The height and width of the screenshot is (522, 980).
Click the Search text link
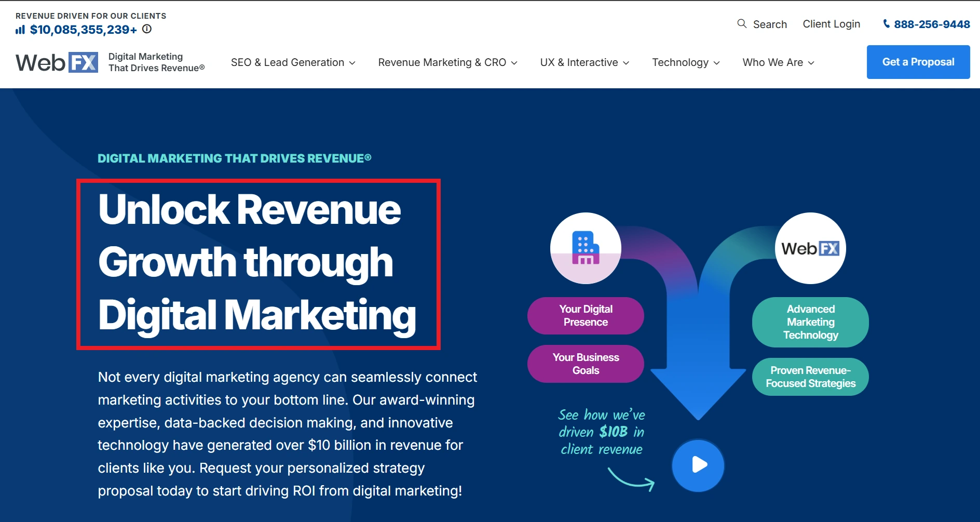770,24
